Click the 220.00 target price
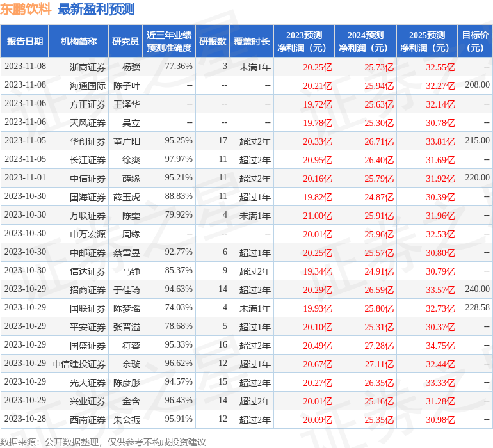 [x=477, y=177]
